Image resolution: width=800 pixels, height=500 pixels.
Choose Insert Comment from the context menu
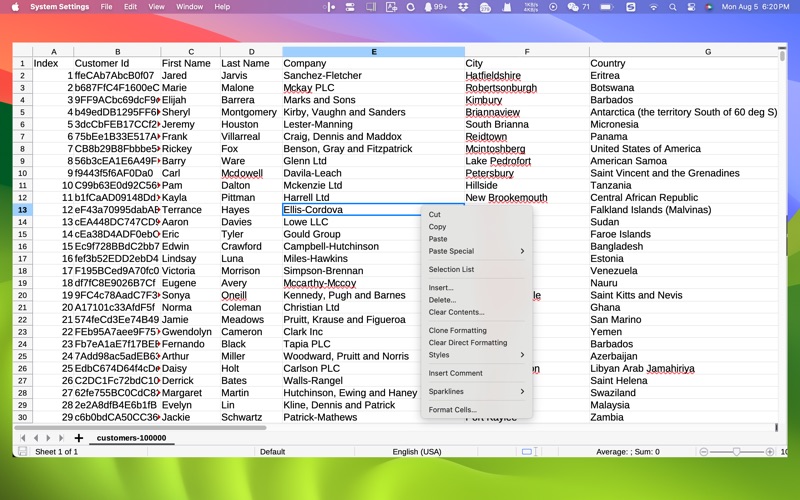[x=455, y=373]
